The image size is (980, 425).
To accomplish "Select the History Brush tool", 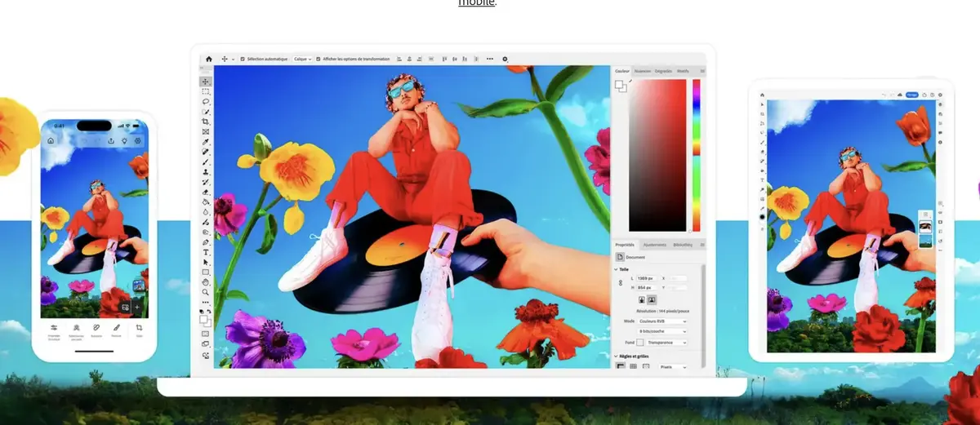I will 206,182.
